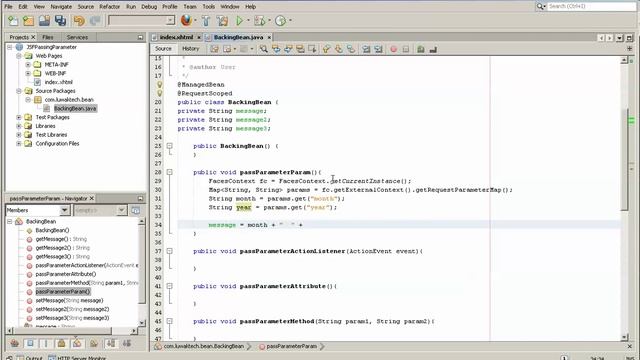Click the Last Edit editor icon

pos(214,49)
